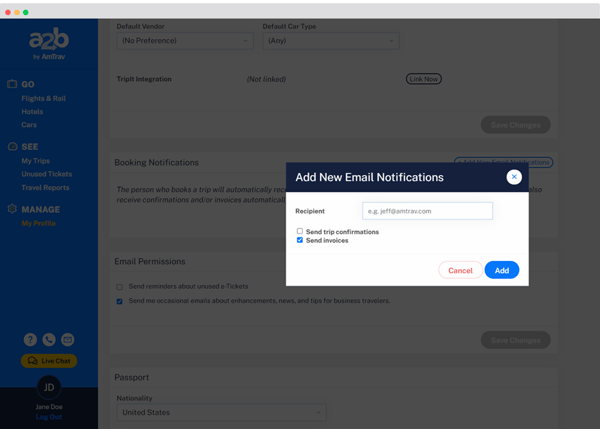
Task: Click the GO suitcase icon
Action: tap(12, 84)
